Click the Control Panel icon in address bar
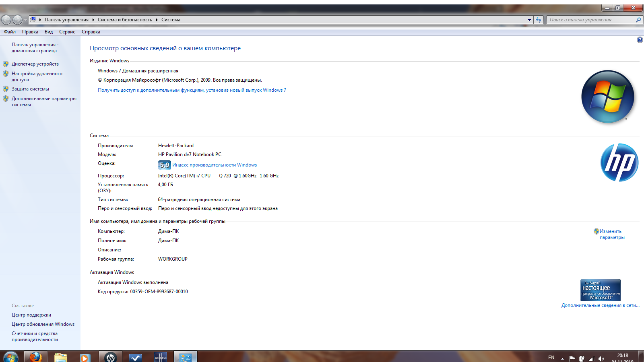This screenshot has height=362, width=644. [x=33, y=19]
